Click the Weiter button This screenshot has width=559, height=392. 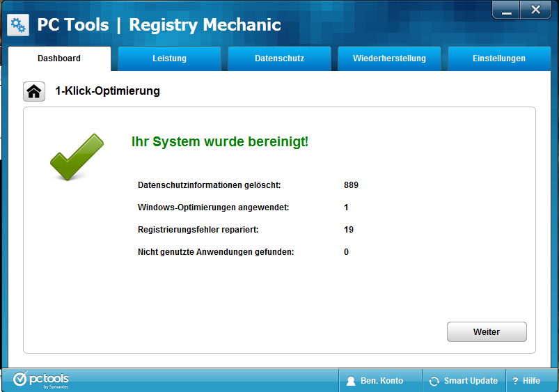coord(487,331)
